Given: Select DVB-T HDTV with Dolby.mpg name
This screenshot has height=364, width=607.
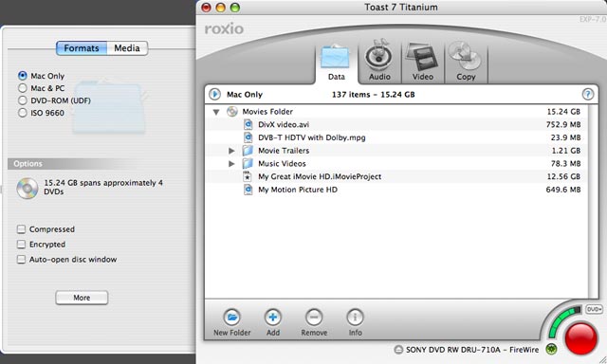Looking at the screenshot, I should [312, 137].
